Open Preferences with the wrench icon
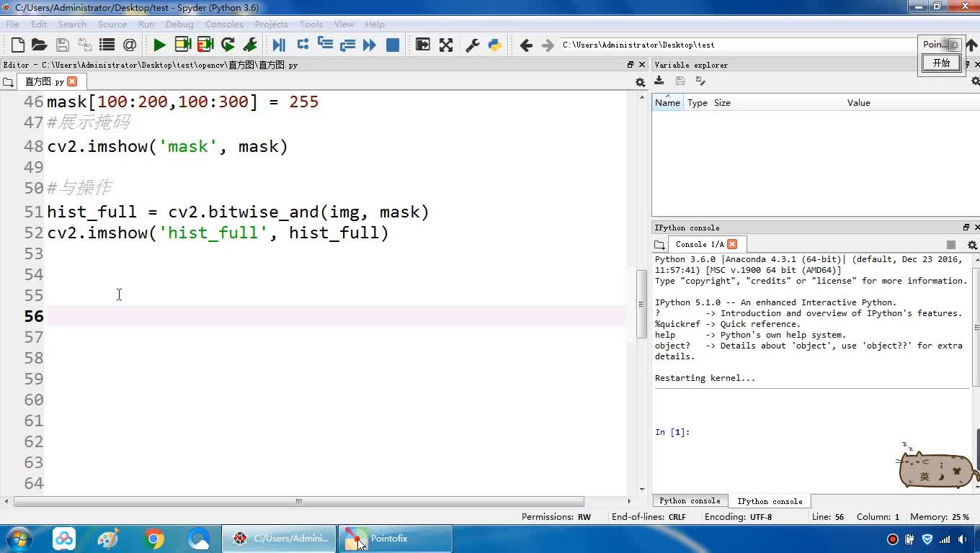This screenshot has width=980, height=553. [x=473, y=45]
